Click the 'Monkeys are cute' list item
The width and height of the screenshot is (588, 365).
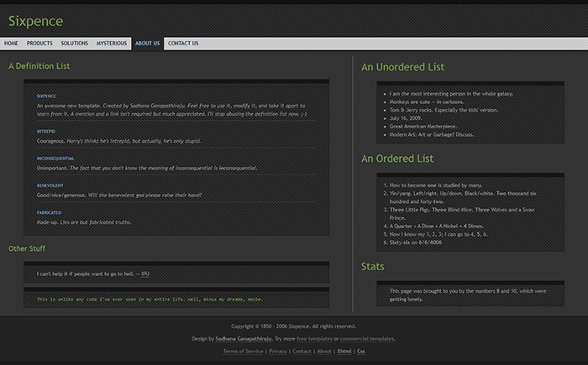[x=427, y=102]
